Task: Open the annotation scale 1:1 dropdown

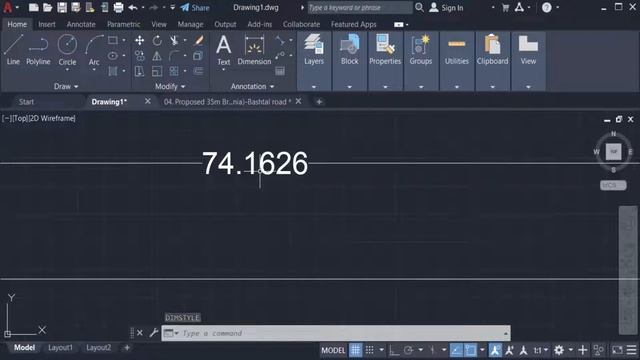Action: (x=541, y=350)
